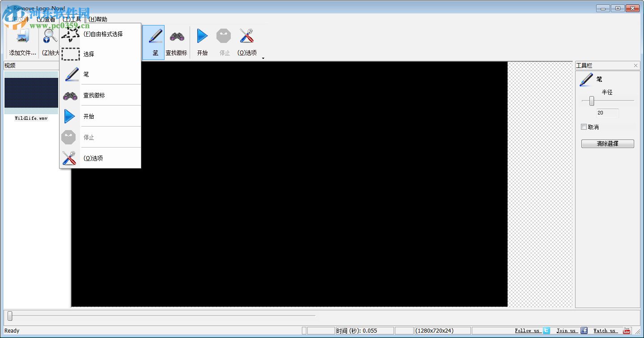The height and width of the screenshot is (338, 644).
Task: Open (O)选项 from the toolbar
Action: [x=247, y=42]
